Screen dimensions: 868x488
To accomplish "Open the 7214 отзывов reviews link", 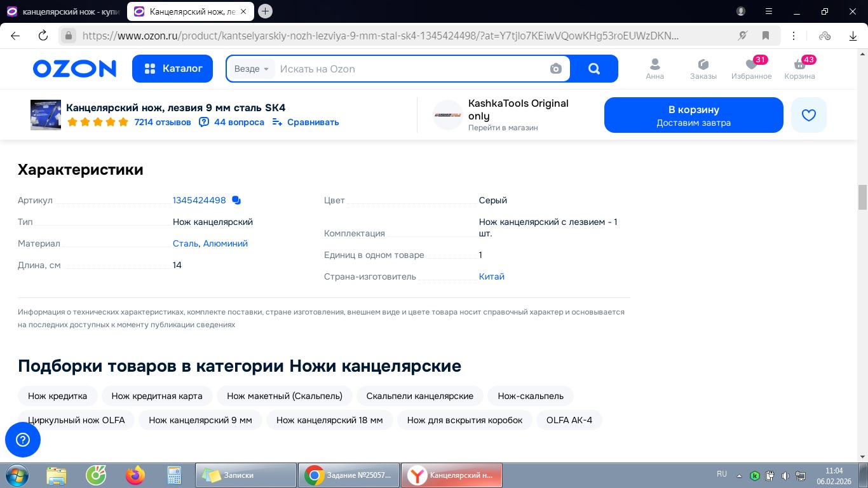I will [163, 122].
